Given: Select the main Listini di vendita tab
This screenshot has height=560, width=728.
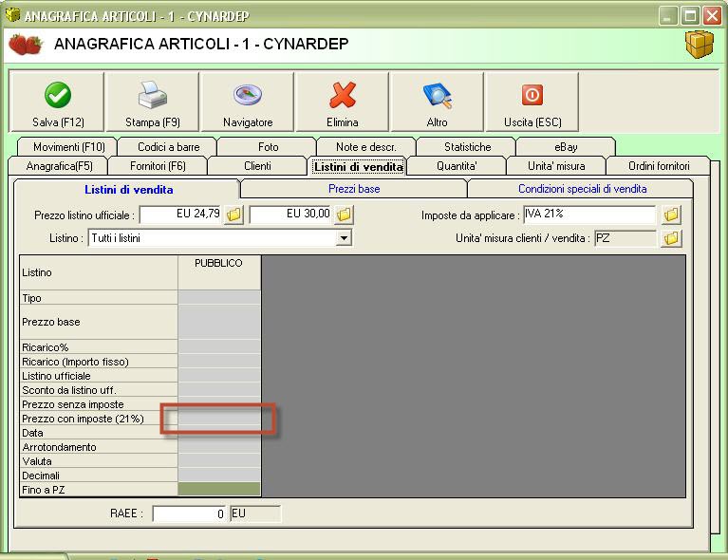Looking at the screenshot, I should [x=358, y=166].
